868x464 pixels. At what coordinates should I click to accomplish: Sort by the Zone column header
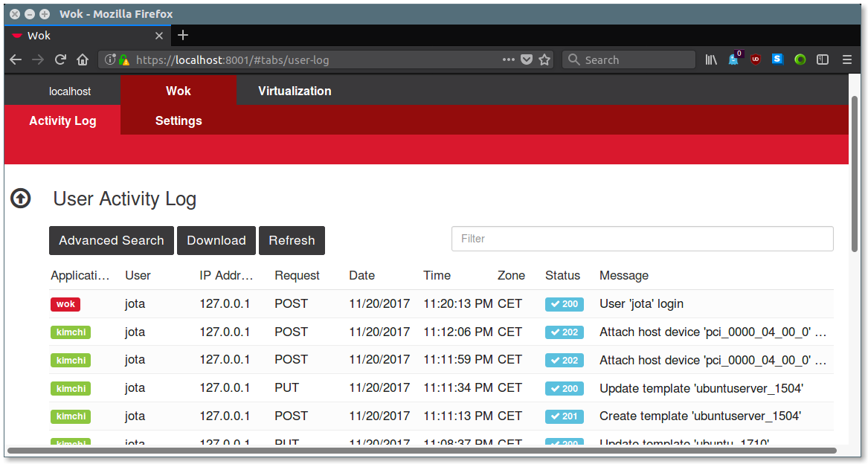pos(511,275)
